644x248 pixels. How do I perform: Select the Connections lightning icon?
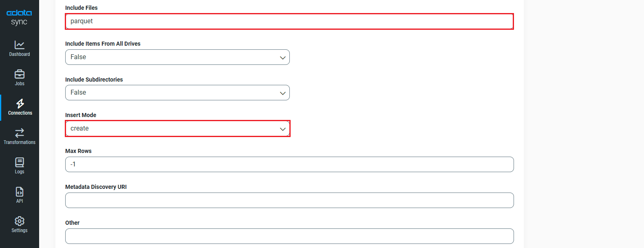20,104
